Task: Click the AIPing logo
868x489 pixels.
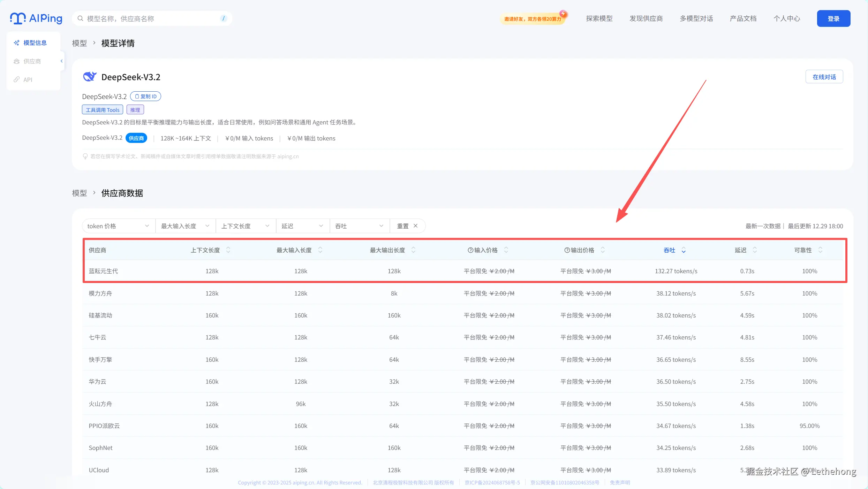Action: (36, 18)
